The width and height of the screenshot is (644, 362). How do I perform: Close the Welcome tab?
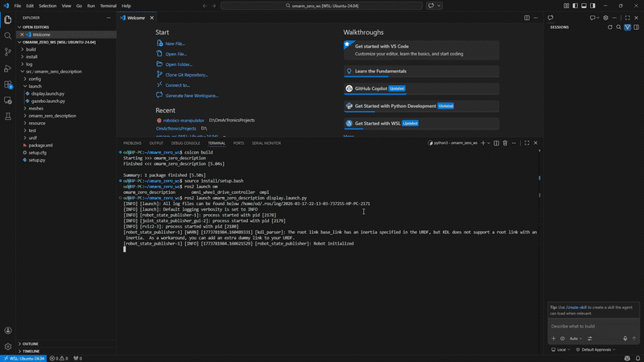[x=152, y=18]
